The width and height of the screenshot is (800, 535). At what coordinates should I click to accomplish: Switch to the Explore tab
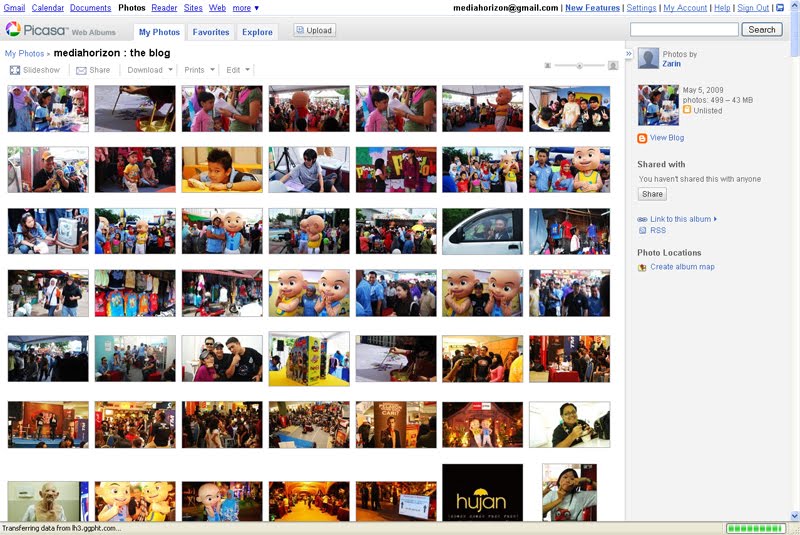coord(257,32)
